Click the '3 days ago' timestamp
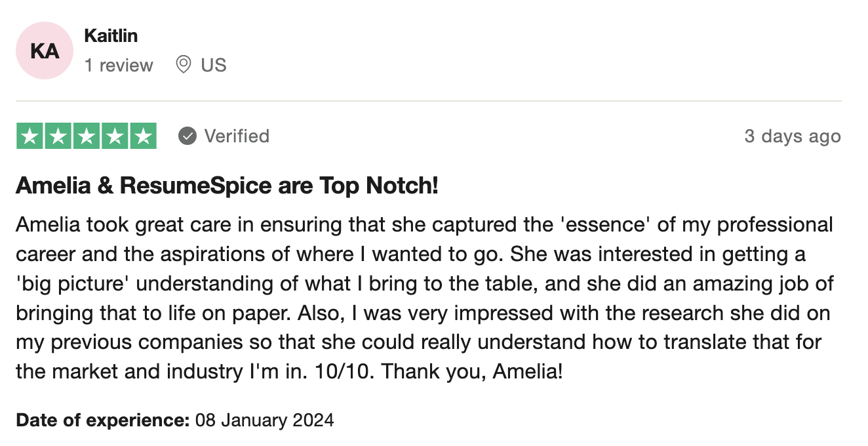The width and height of the screenshot is (868, 446). pyautogui.click(x=793, y=136)
